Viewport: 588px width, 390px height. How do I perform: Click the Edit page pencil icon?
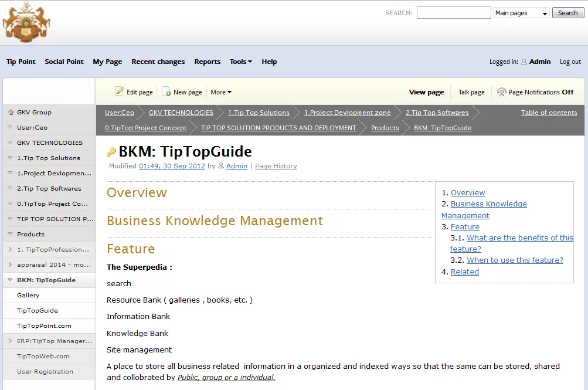(x=120, y=91)
